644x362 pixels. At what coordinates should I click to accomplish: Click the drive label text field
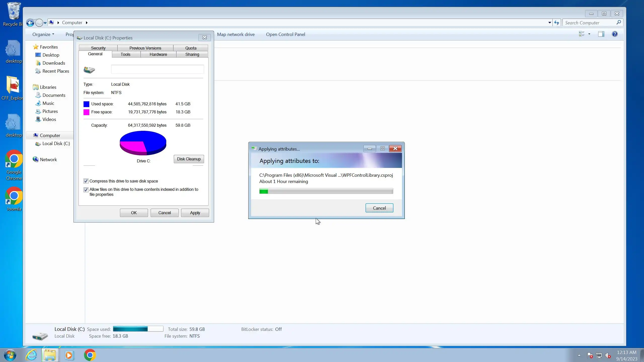click(157, 69)
